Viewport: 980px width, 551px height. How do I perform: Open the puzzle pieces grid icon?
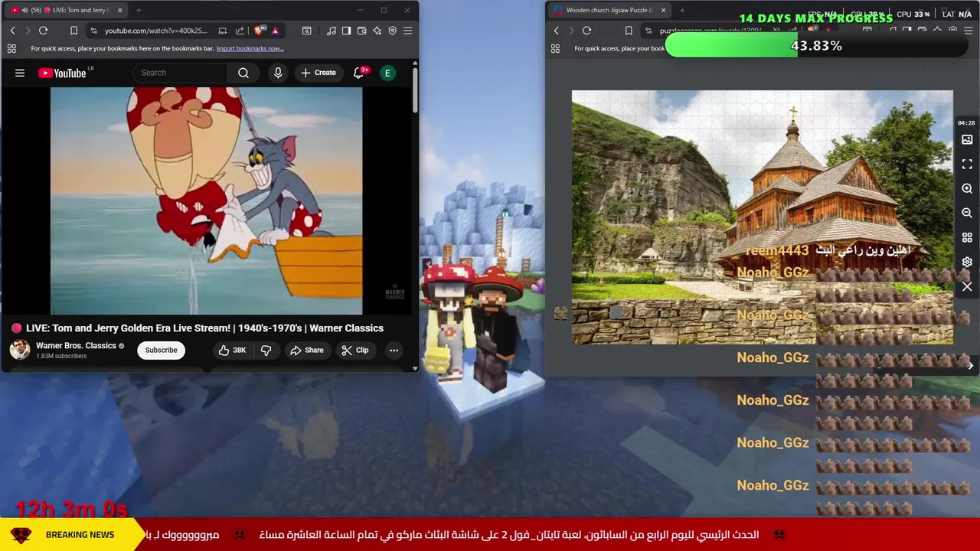pyautogui.click(x=967, y=238)
